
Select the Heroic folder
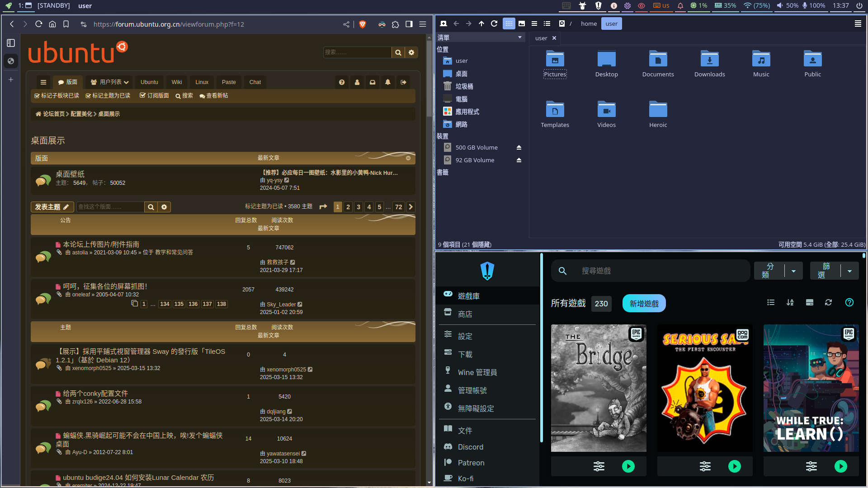(658, 115)
